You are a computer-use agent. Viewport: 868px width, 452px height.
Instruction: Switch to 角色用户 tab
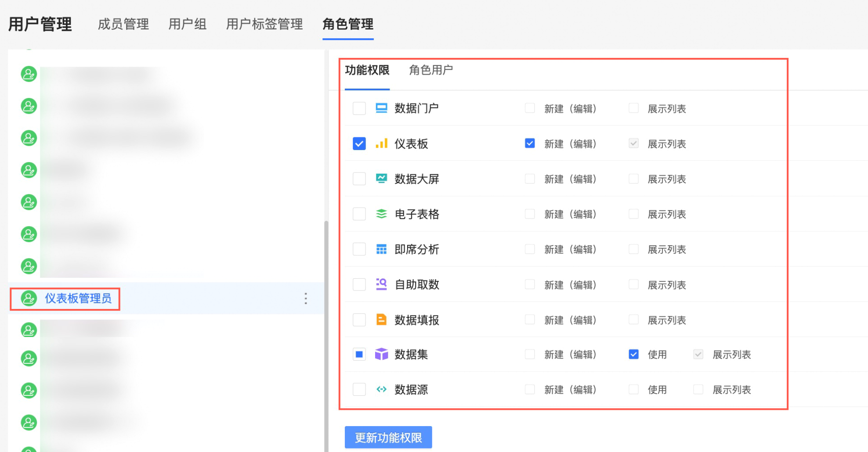(x=431, y=70)
